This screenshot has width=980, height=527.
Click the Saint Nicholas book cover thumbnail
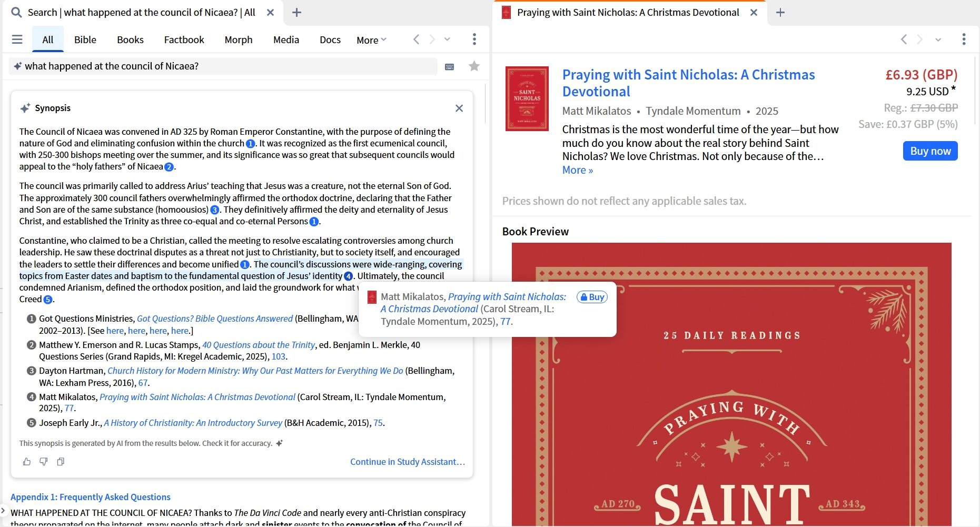[527, 98]
